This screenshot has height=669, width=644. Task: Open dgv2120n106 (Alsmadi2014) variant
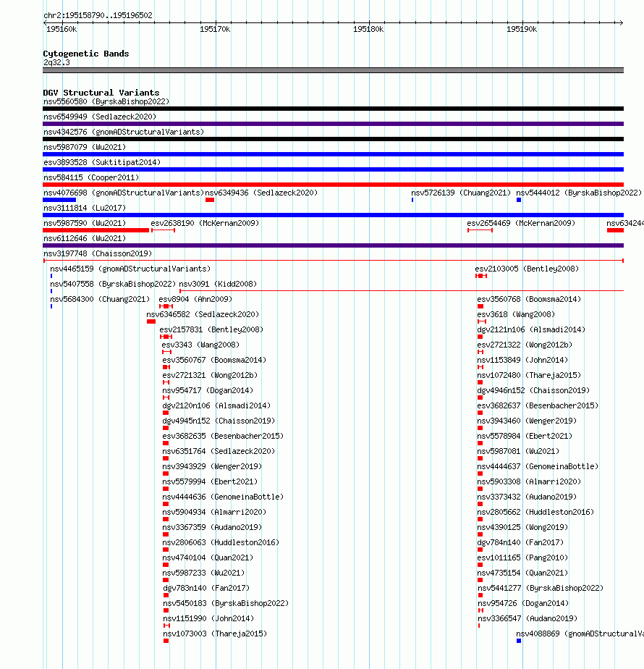click(216, 405)
